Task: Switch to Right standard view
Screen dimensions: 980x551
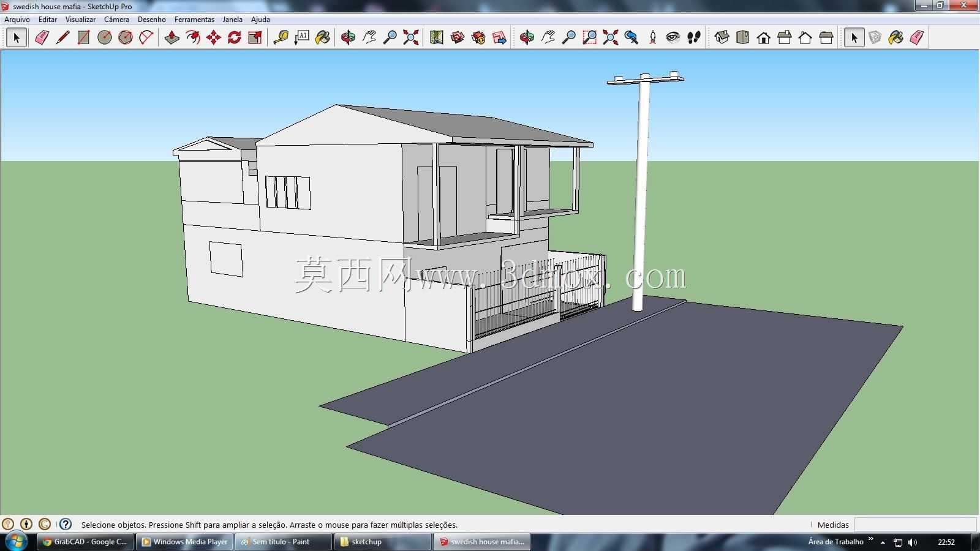Action: [784, 38]
